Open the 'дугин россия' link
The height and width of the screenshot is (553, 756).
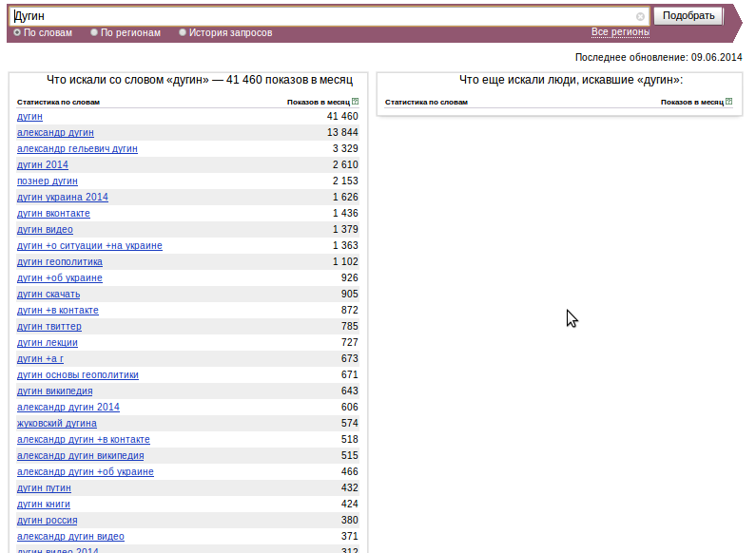[x=48, y=521]
